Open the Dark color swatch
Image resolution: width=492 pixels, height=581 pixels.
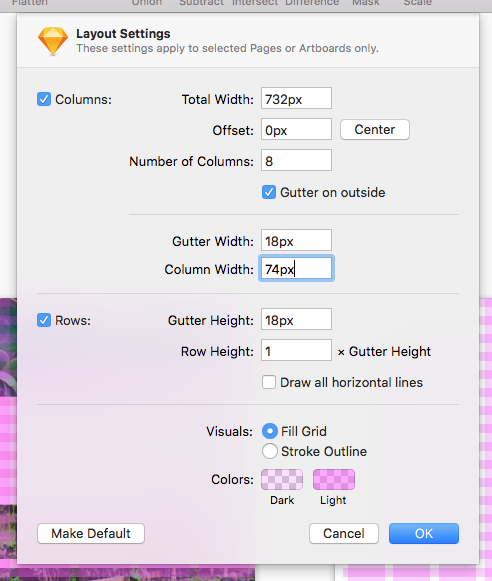click(x=282, y=479)
